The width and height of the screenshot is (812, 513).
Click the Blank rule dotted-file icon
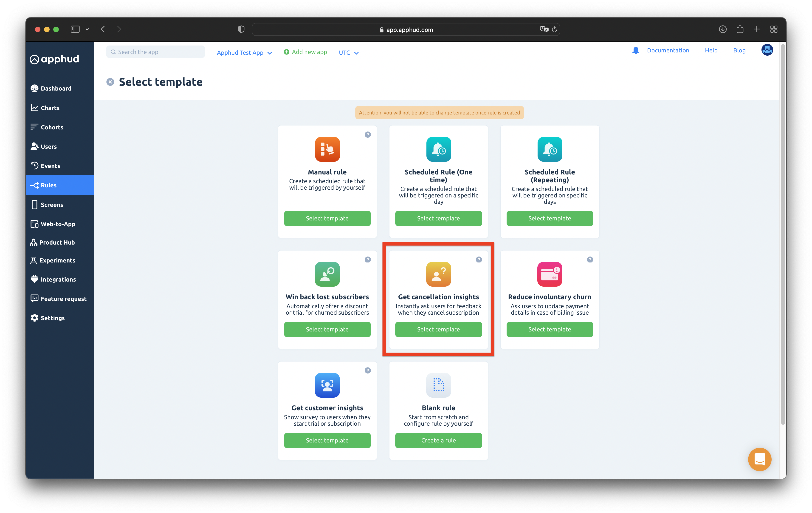click(438, 385)
